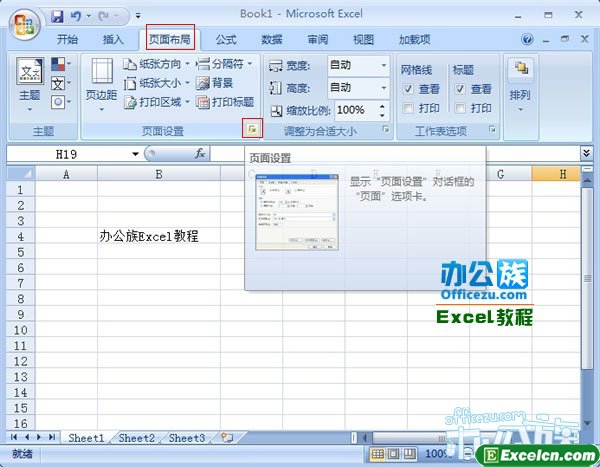Click the 100% scale input field
The height and width of the screenshot is (467, 600).
(356, 110)
